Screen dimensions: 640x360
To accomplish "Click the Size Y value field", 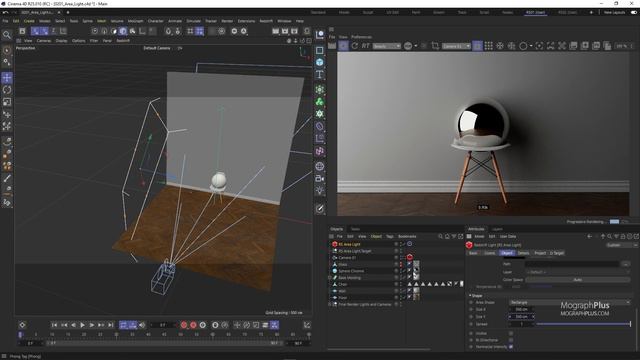I will point(521,317).
